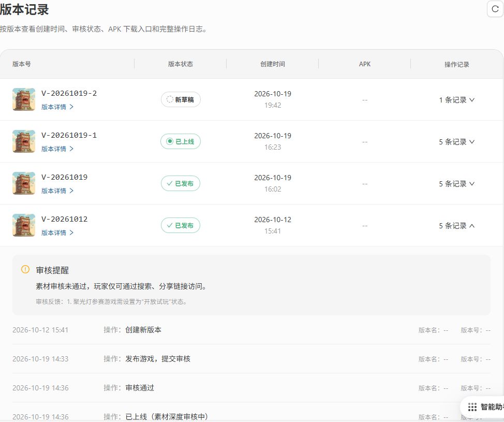The width and height of the screenshot is (504, 422).
Task: Expand 1 条记录 for V-20261019-2
Action: (x=457, y=100)
